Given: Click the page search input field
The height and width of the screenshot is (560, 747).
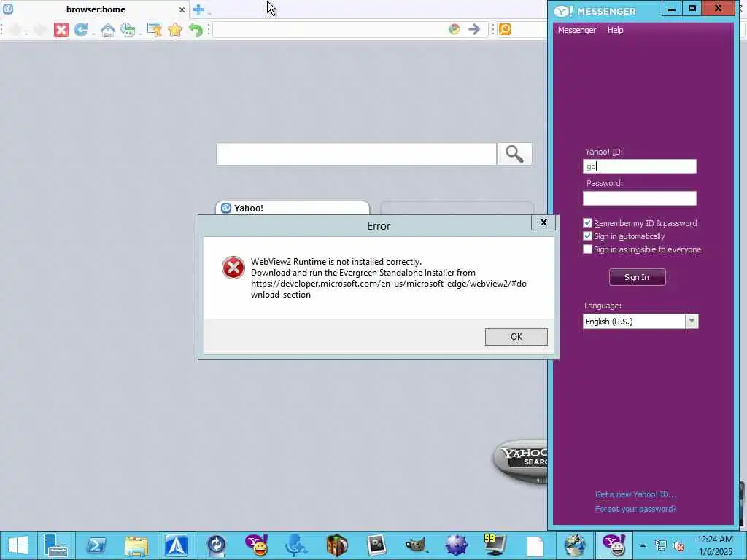Looking at the screenshot, I should 356,154.
